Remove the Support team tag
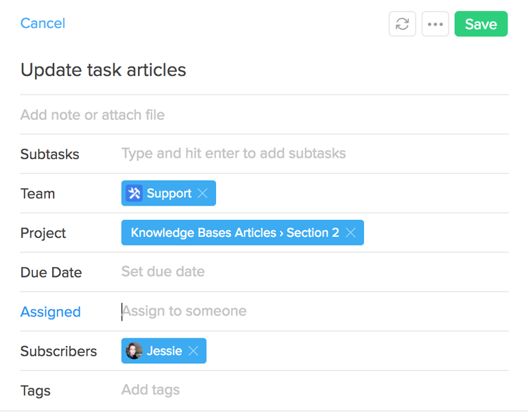 [202, 193]
